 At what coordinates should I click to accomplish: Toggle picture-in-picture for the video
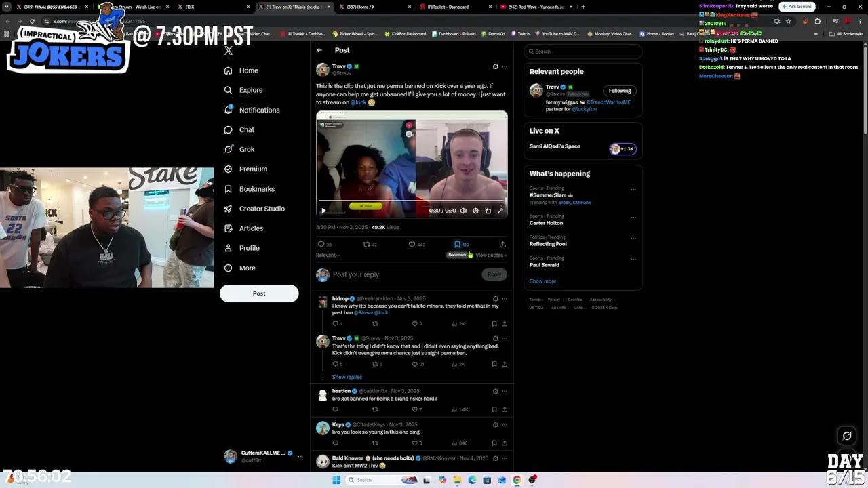click(488, 211)
